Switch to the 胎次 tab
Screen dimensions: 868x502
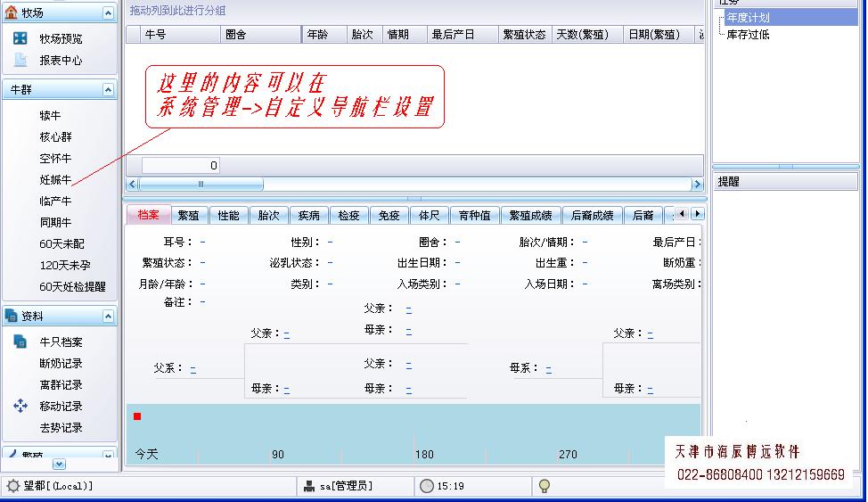pos(269,215)
